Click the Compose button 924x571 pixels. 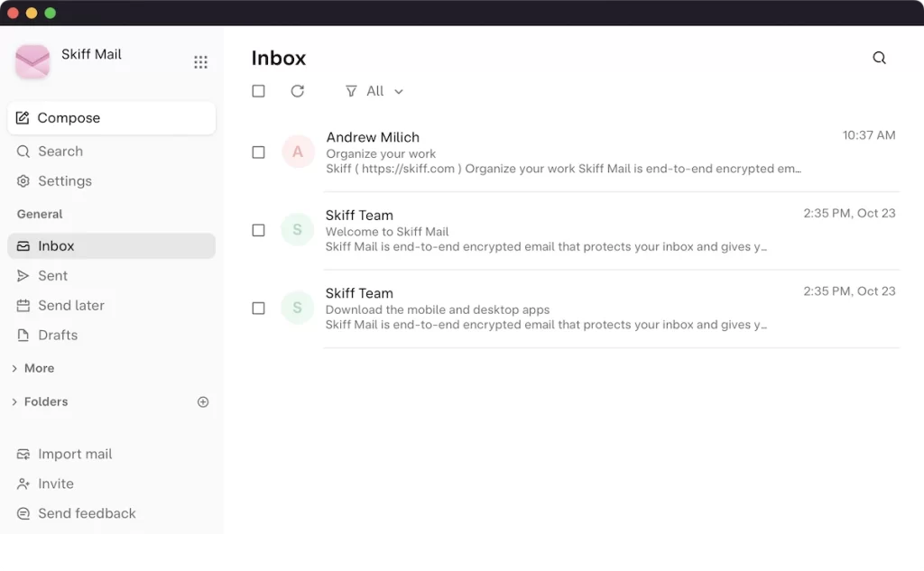pyautogui.click(x=111, y=118)
